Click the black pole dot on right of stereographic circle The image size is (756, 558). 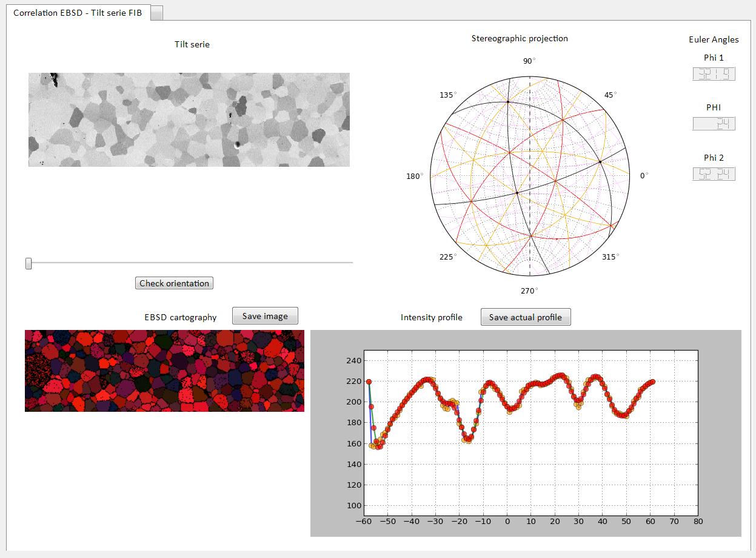[x=600, y=161]
